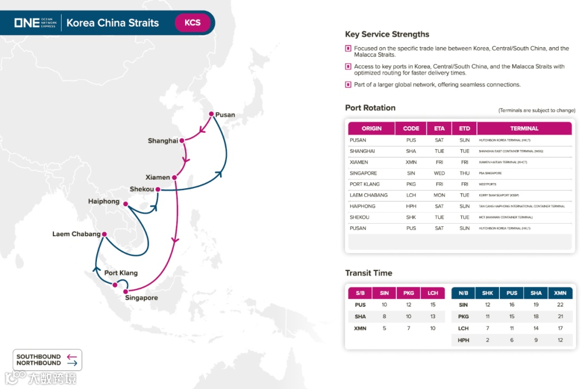This screenshot has height=389, width=588.
Task: Click the 21 days PKG-to-XMN value
Action: [560, 317]
